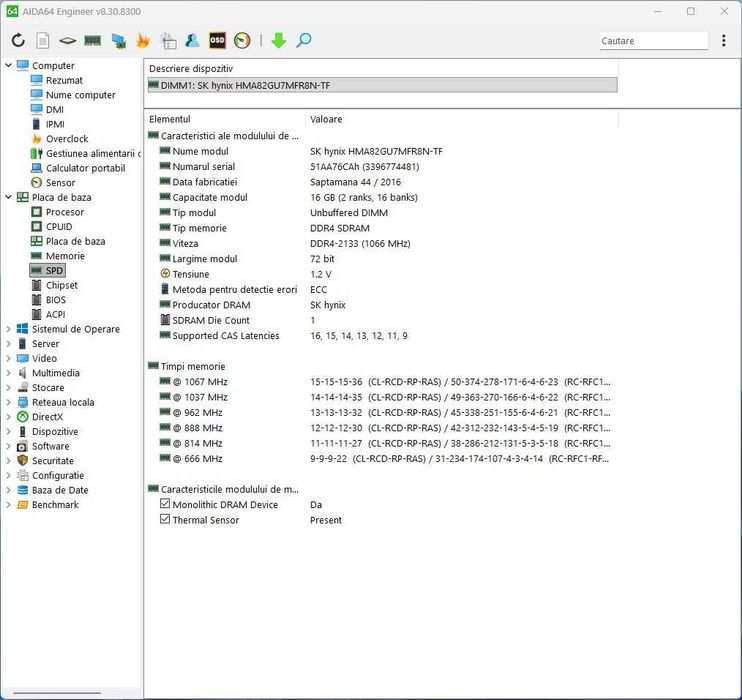Expand the Video tree node

pos(9,358)
